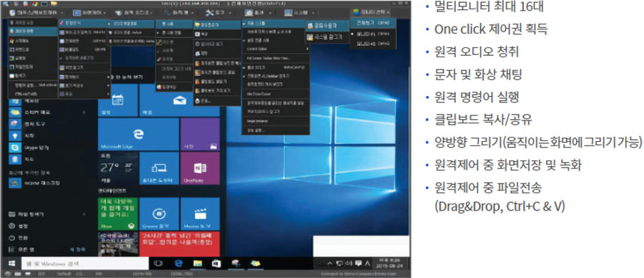The width and height of the screenshot is (644, 278).
Task: Open the Microsoft Edge tile
Action: [138, 135]
